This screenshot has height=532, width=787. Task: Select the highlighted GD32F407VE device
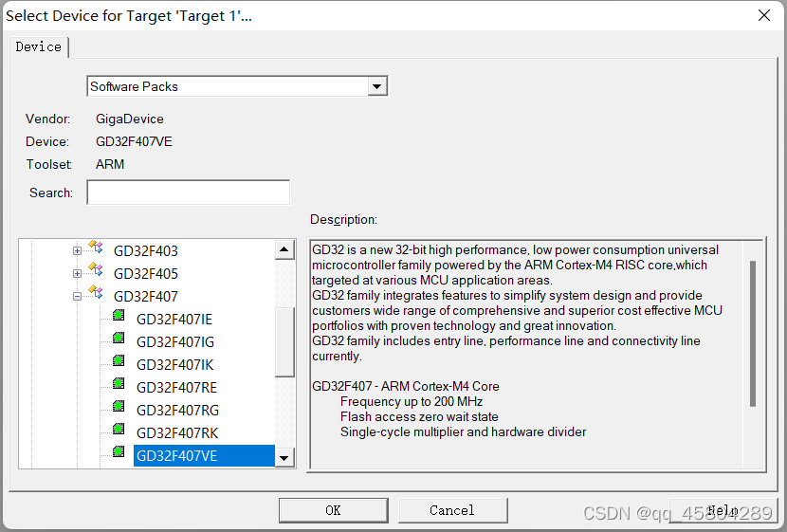point(204,456)
